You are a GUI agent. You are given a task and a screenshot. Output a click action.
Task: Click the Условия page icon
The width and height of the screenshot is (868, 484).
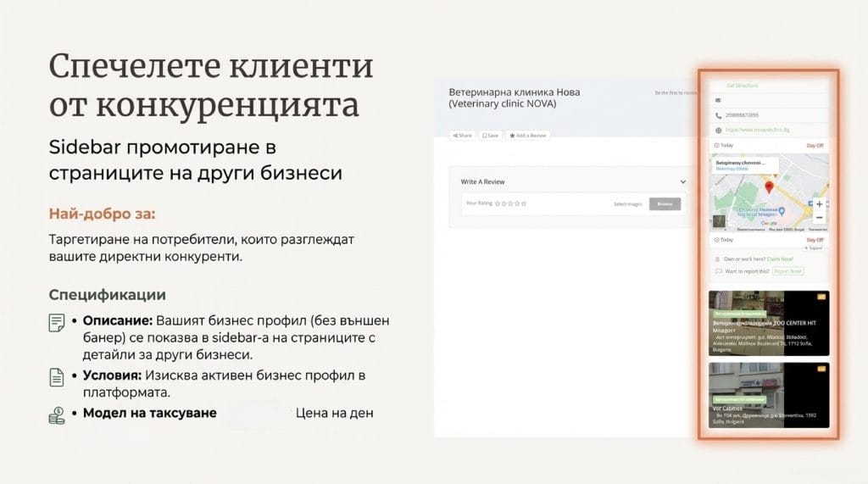click(57, 377)
